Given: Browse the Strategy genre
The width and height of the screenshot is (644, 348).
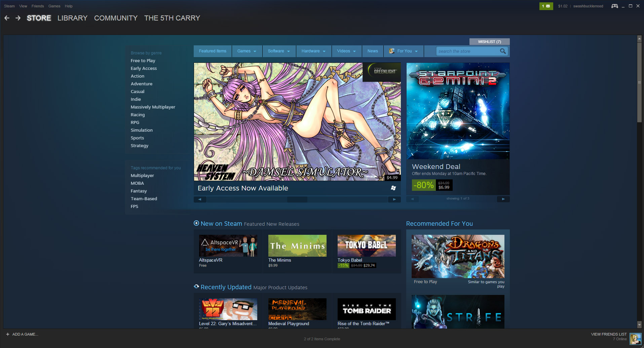Looking at the screenshot, I should [x=140, y=146].
